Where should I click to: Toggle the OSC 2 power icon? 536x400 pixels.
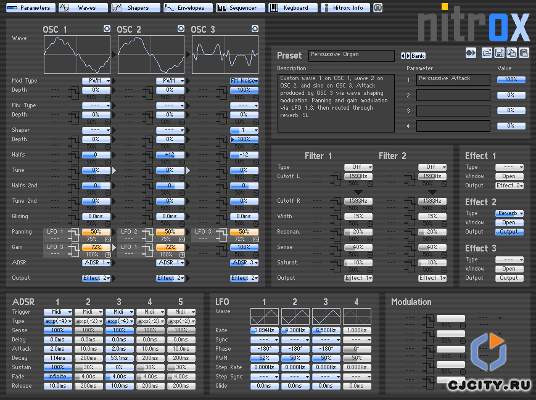(x=181, y=29)
